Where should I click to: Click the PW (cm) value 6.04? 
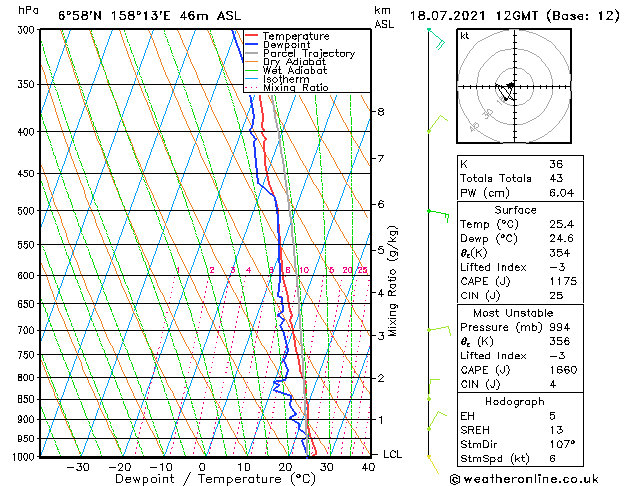pyautogui.click(x=561, y=193)
